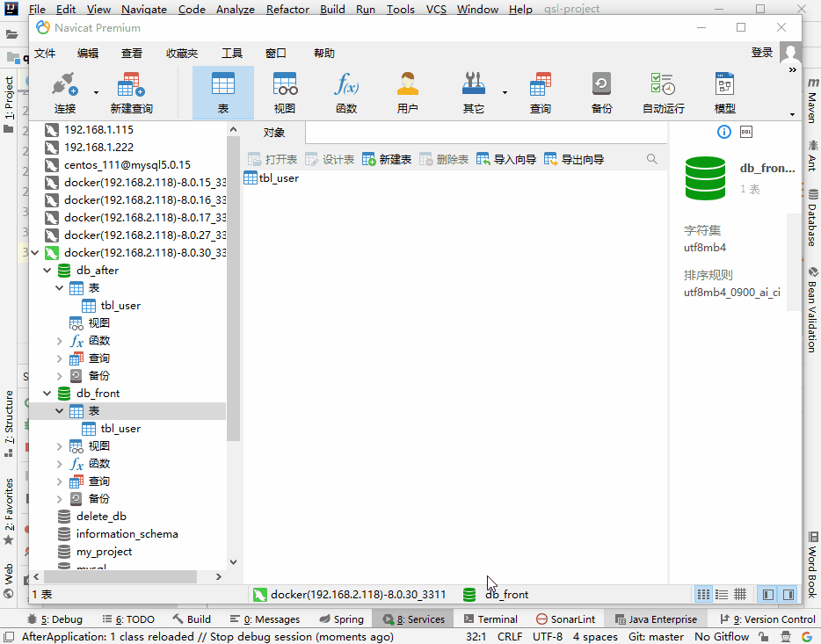Open the 工具 menu
This screenshot has width=821, height=644.
tap(232, 53)
